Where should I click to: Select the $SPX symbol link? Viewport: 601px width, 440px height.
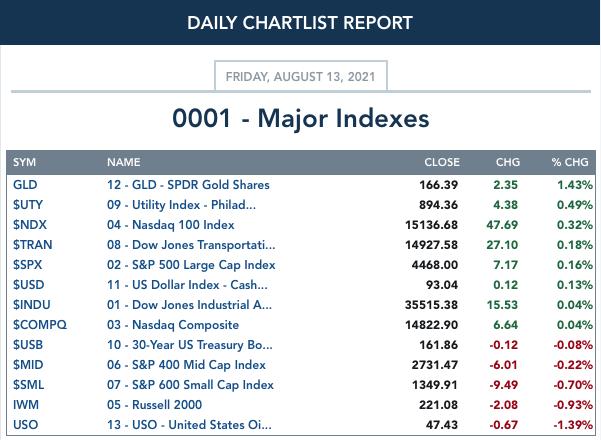click(28, 265)
